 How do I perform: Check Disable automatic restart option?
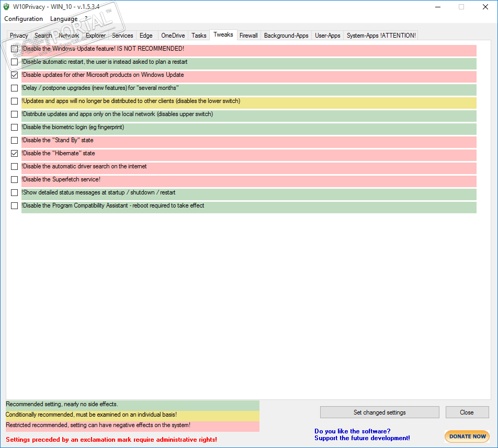point(14,62)
